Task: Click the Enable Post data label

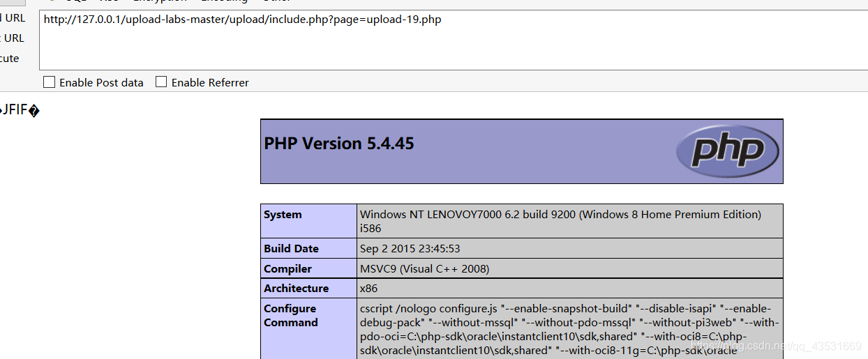Action: click(101, 82)
